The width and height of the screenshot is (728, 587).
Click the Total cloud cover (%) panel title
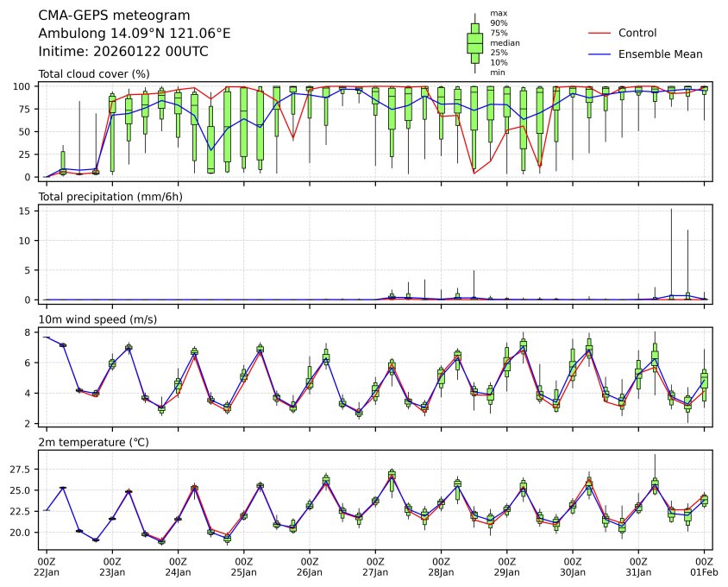[x=94, y=73]
